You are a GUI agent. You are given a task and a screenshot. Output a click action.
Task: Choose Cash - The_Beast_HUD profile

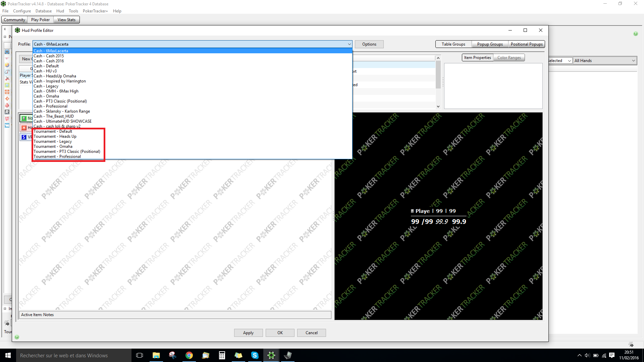tap(193, 116)
